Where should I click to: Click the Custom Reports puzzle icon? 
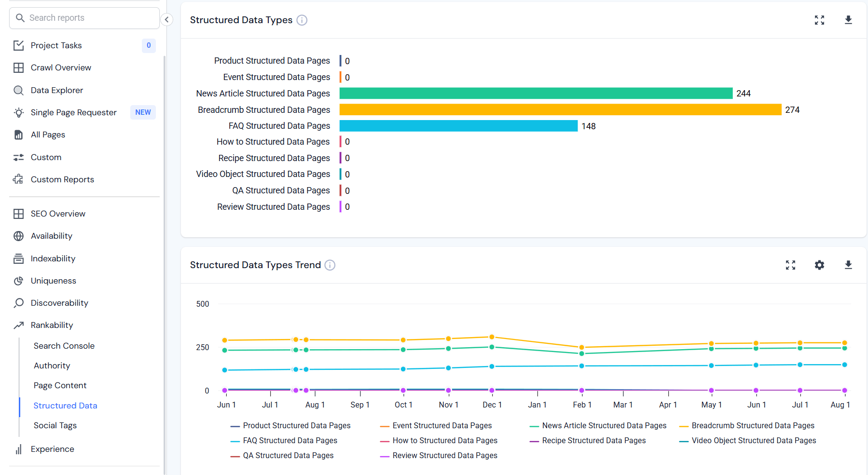tap(18, 179)
